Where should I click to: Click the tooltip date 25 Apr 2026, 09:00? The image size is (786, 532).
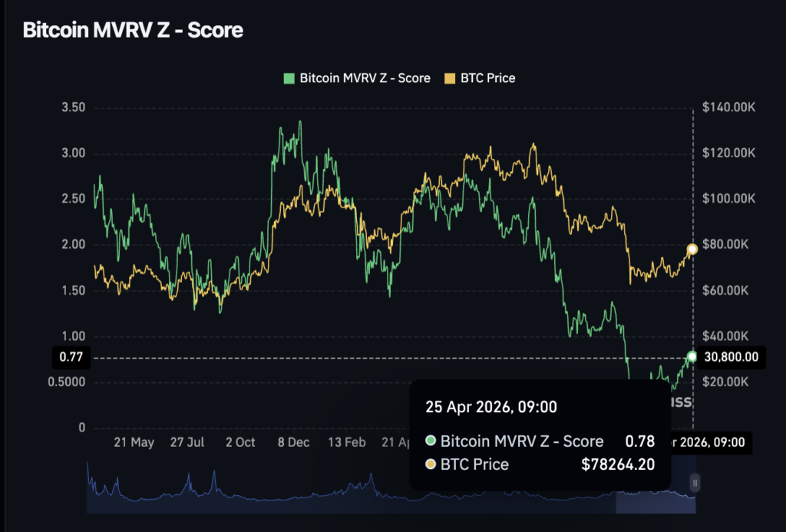(491, 407)
